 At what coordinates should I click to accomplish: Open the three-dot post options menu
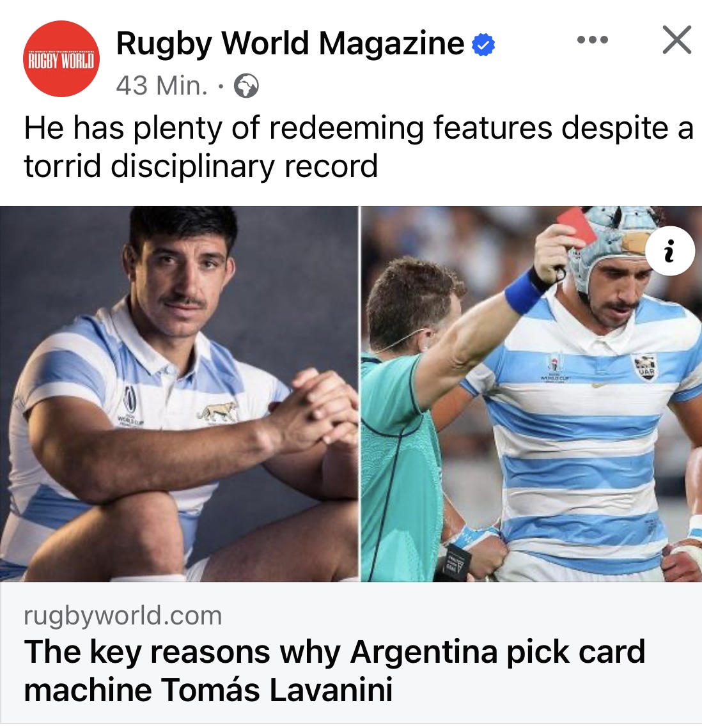[x=593, y=40]
